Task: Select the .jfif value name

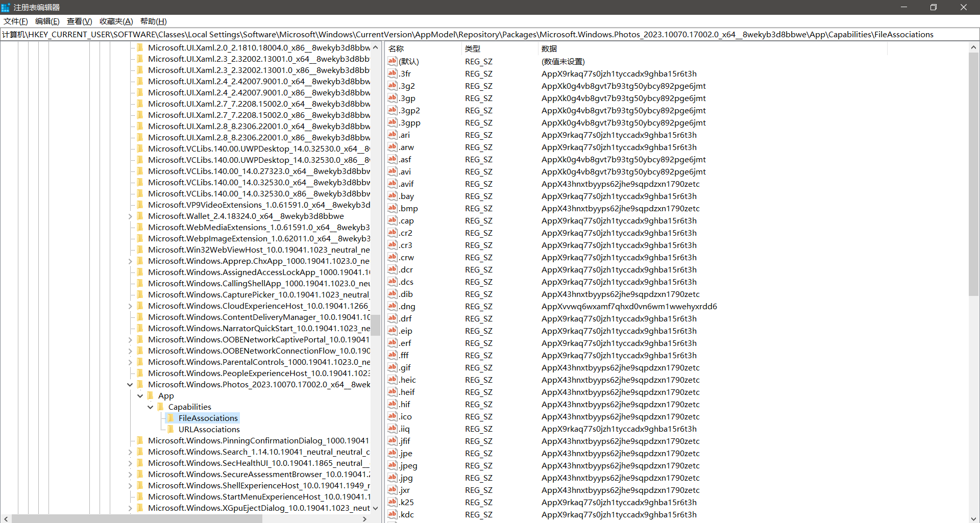Action: (405, 441)
